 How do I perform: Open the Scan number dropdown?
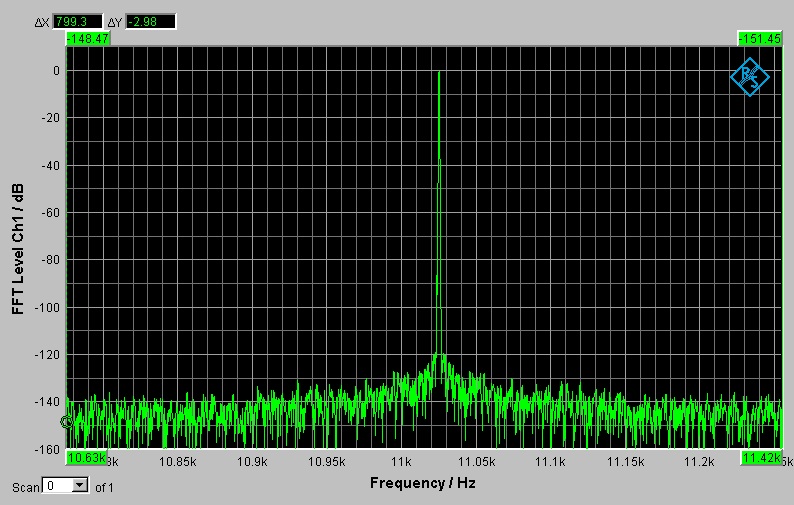tap(80, 485)
